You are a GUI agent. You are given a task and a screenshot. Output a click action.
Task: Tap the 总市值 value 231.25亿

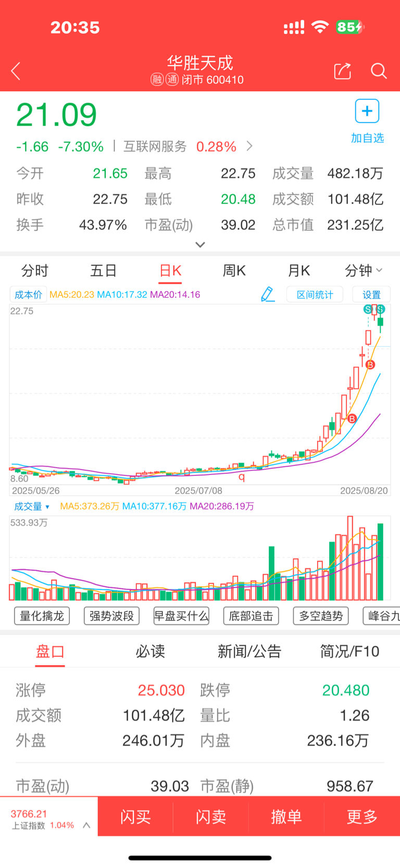click(355, 225)
